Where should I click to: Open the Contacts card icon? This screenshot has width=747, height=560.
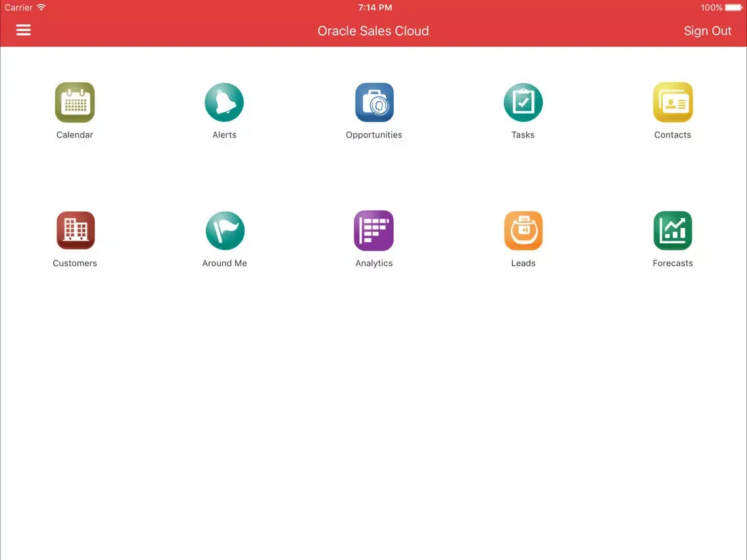[x=673, y=103]
